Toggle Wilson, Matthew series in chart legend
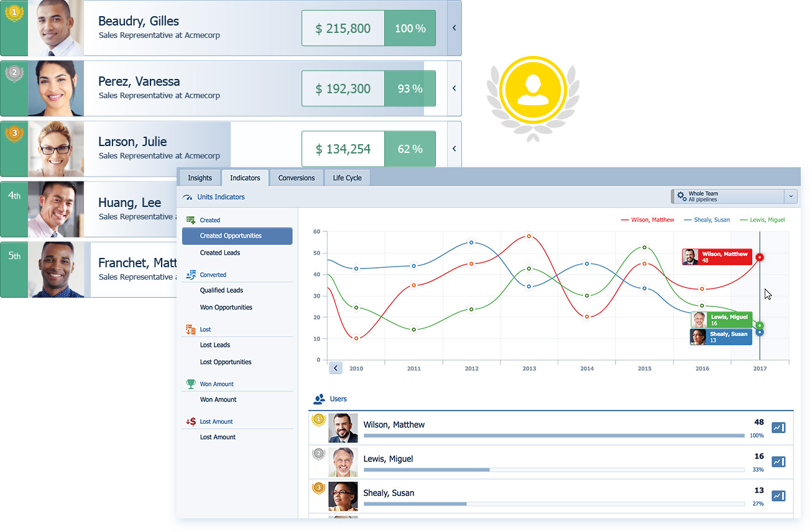Image resolution: width=812 pixels, height=532 pixels. pyautogui.click(x=647, y=220)
